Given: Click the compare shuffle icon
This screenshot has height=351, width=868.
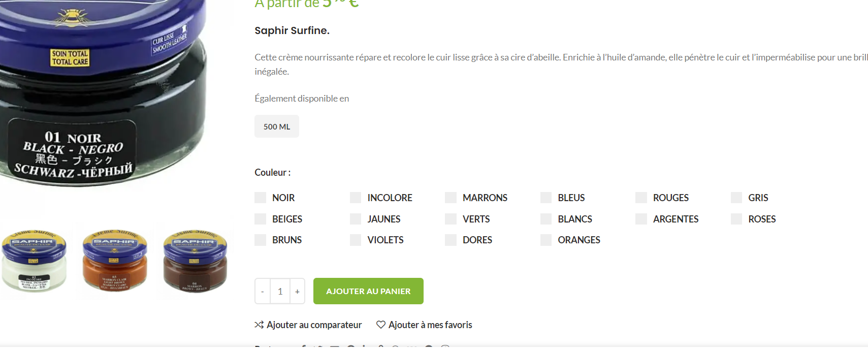Looking at the screenshot, I should point(259,325).
